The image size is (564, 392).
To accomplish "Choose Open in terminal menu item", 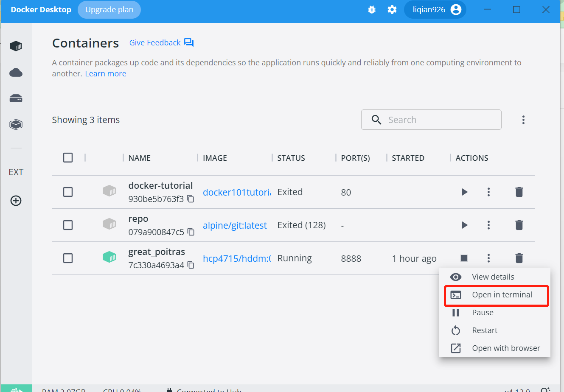I will (495, 295).
